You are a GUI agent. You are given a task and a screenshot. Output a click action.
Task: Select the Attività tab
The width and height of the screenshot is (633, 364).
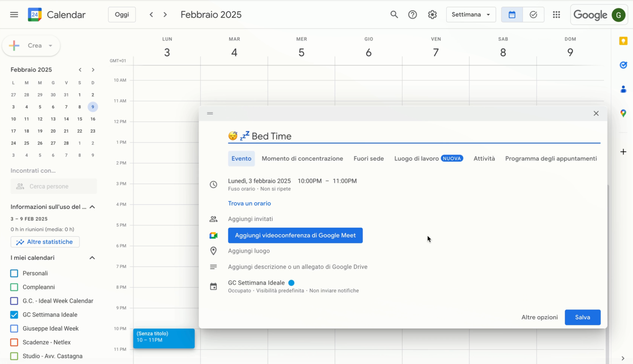(x=484, y=159)
